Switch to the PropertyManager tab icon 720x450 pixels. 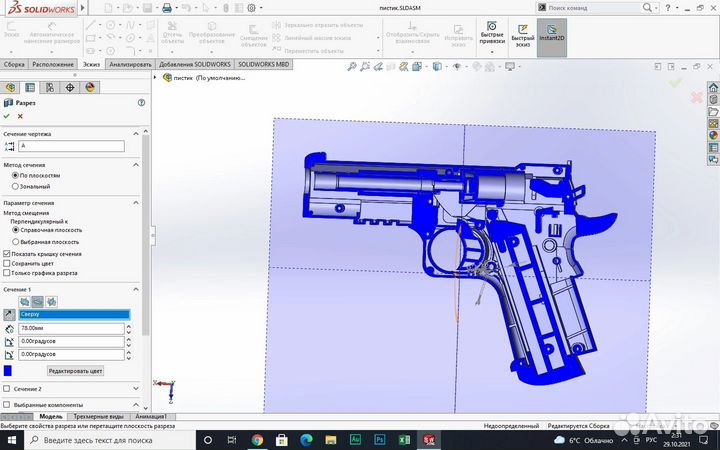pos(30,87)
